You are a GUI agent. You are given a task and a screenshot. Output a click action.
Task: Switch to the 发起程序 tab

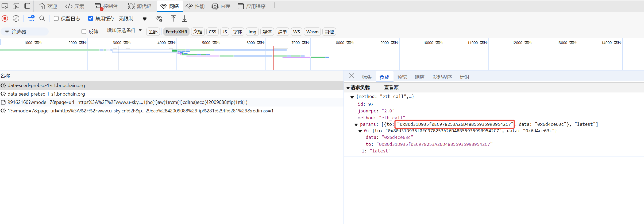[442, 77]
